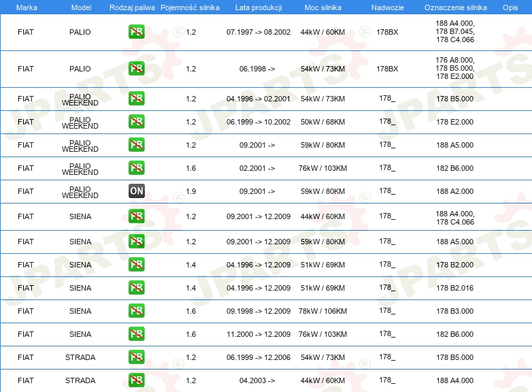532x392 pixels.
Task: Click the Marka column header
Action: pos(27,7)
